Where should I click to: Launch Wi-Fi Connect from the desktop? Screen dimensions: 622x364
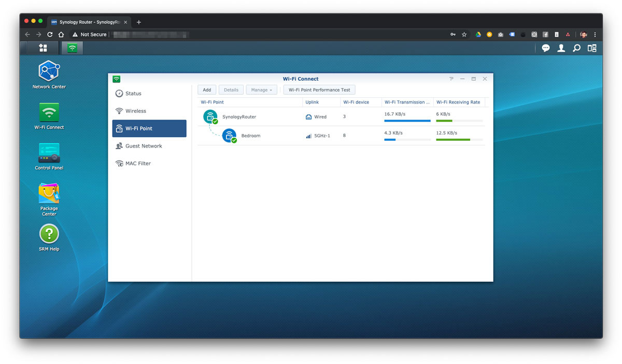[49, 112]
